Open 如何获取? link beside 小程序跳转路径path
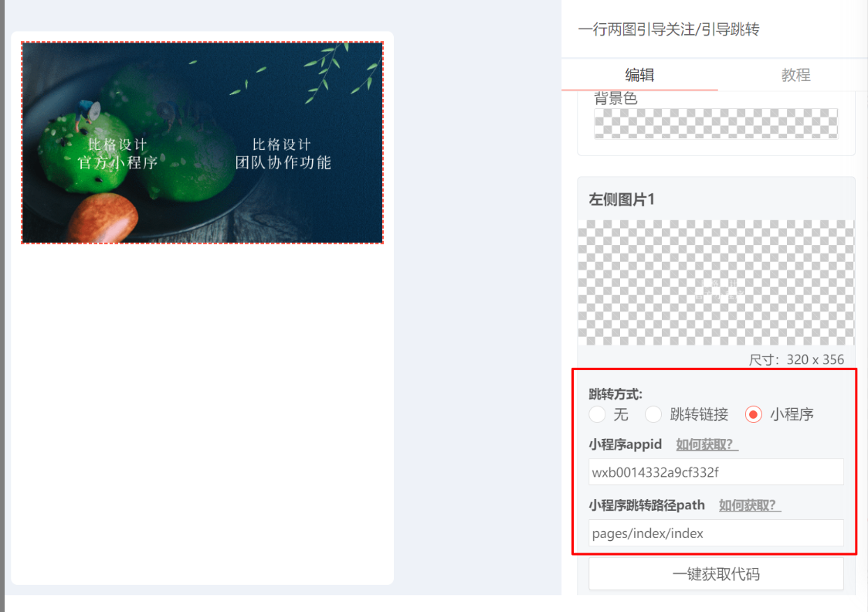 [750, 505]
